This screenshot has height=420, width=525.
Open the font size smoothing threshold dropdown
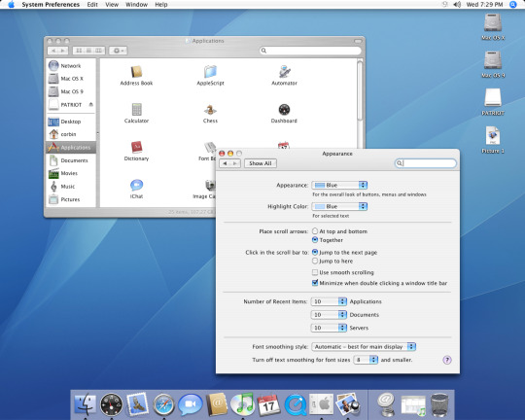(366, 360)
